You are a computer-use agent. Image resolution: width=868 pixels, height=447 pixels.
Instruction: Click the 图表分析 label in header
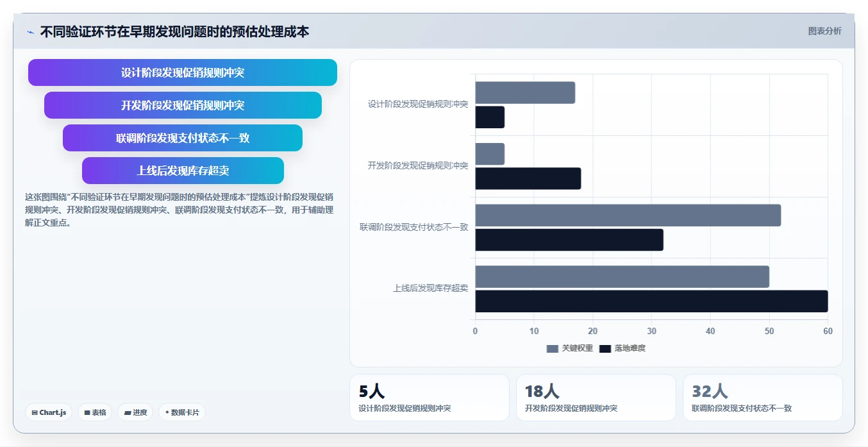pyautogui.click(x=824, y=31)
